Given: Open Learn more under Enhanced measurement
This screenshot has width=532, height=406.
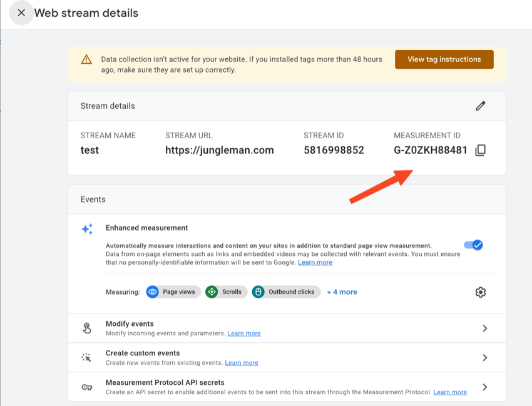Looking at the screenshot, I should pos(315,262).
